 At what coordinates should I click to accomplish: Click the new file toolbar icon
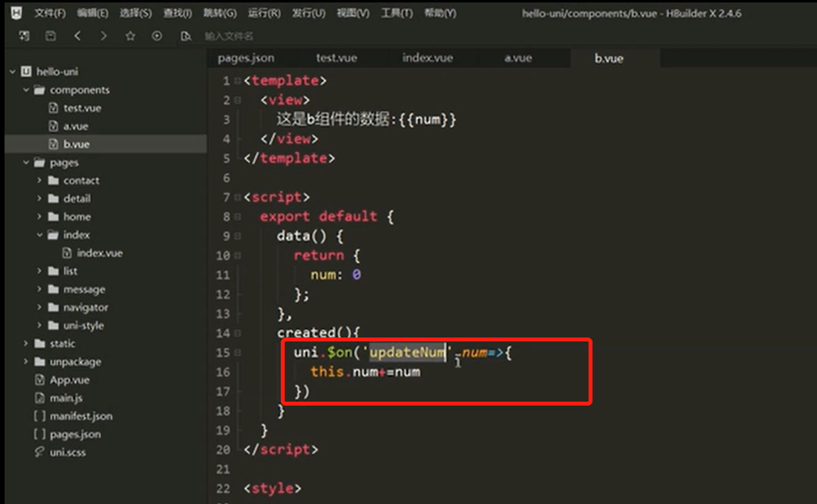pyautogui.click(x=24, y=36)
